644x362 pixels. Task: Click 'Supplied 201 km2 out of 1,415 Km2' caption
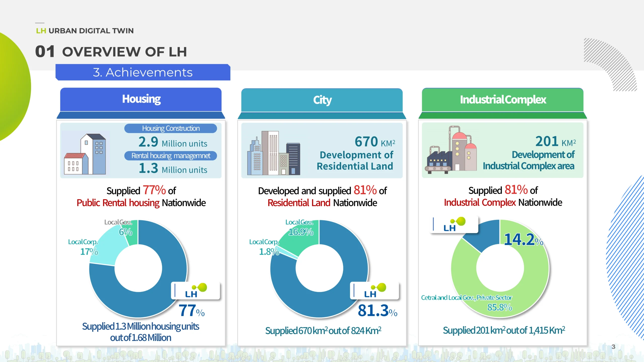click(x=504, y=330)
